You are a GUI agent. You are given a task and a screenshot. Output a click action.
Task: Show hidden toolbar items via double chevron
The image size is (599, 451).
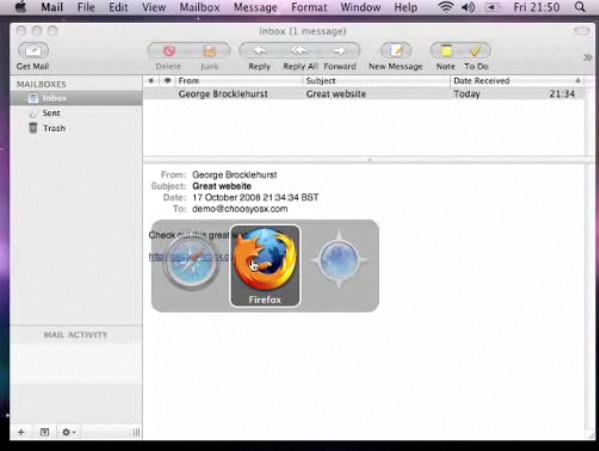[587, 58]
